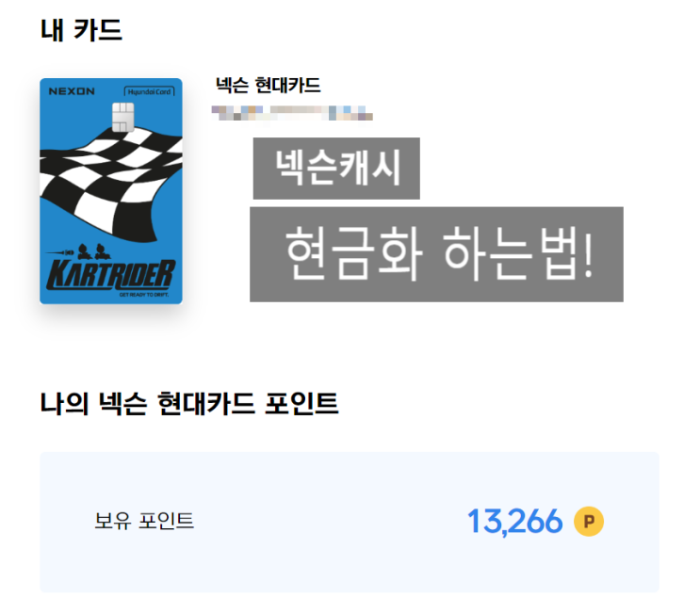Click the 넥슨 현대카드 card name

[x=269, y=85]
